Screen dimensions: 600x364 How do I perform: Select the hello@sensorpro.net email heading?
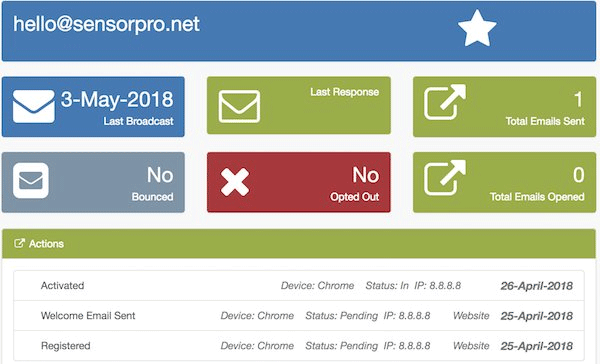(106, 24)
